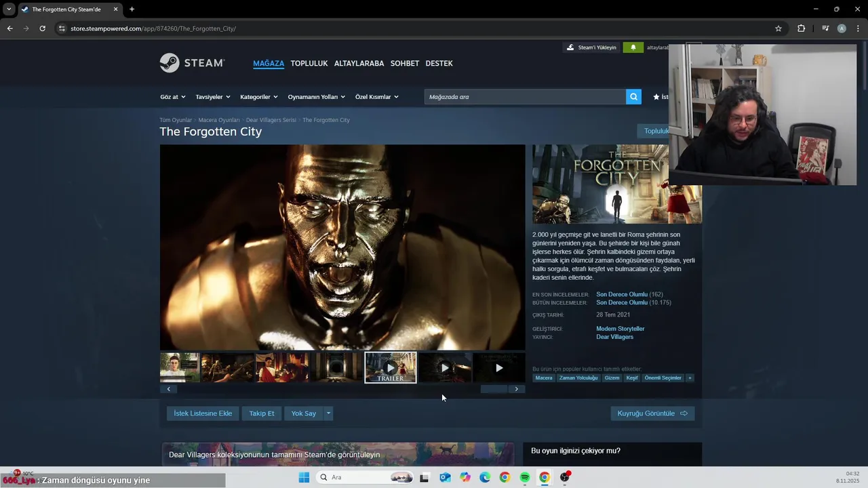The image size is (868, 488).
Task: Bookmark this page with the star icon
Action: coord(778,28)
